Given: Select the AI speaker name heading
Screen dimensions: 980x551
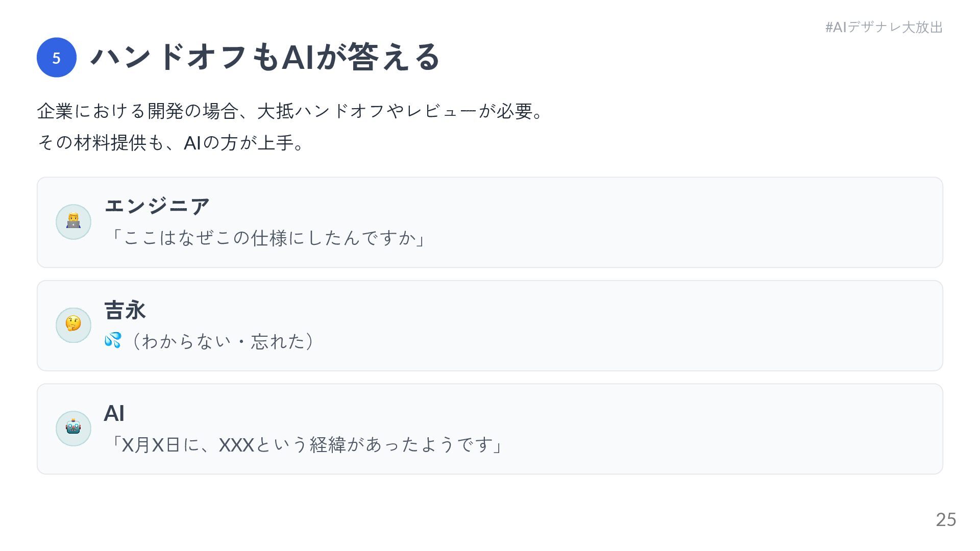Looking at the screenshot, I should 114,413.
